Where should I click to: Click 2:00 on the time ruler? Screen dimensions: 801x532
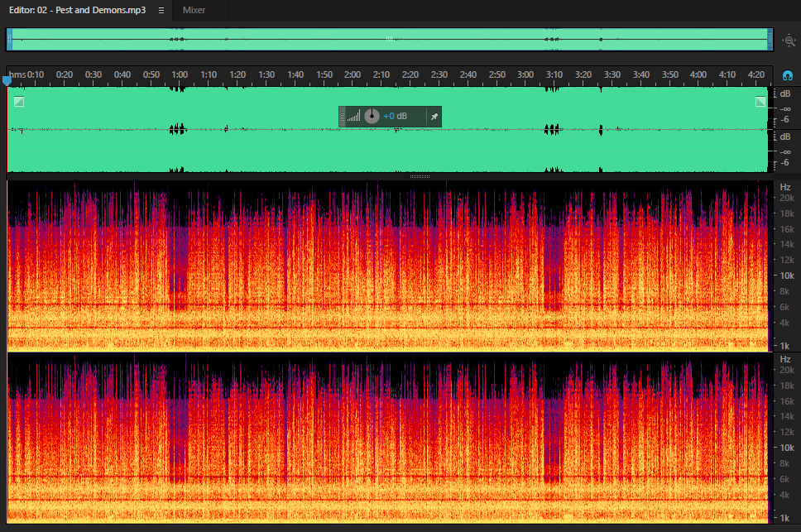pyautogui.click(x=352, y=74)
